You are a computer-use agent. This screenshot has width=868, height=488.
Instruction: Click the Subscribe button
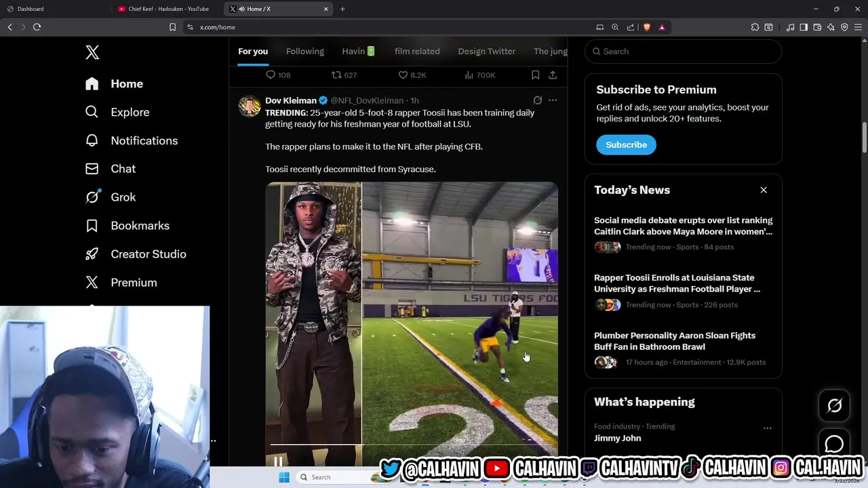[626, 145]
